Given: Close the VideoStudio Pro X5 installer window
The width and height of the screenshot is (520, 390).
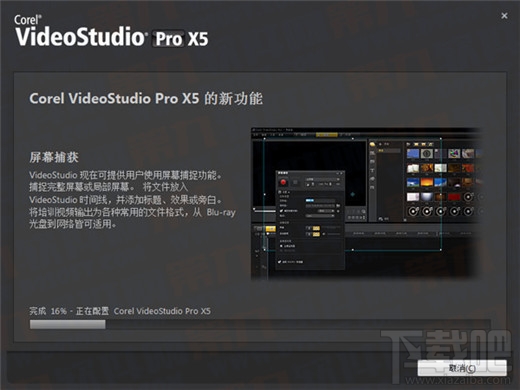Looking at the screenshot, I should [504, 16].
